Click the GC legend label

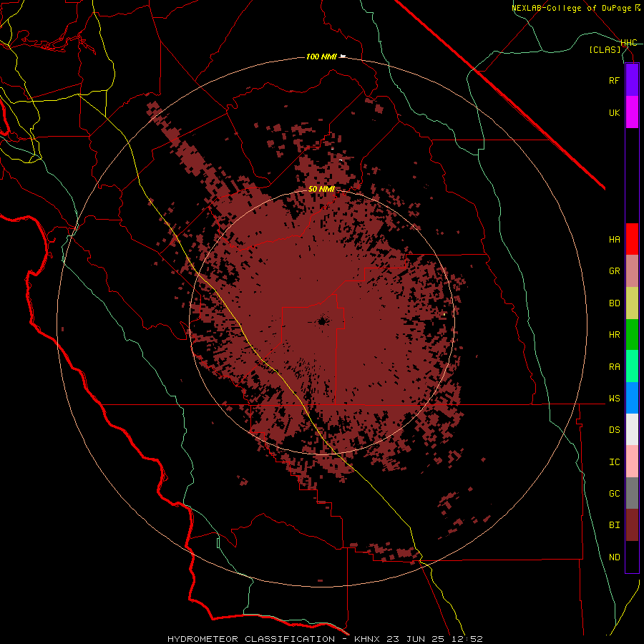click(614, 494)
